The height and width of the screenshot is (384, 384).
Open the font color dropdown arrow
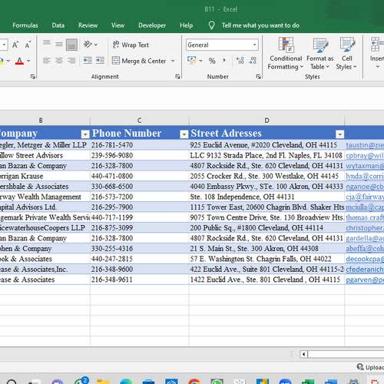click(28, 61)
